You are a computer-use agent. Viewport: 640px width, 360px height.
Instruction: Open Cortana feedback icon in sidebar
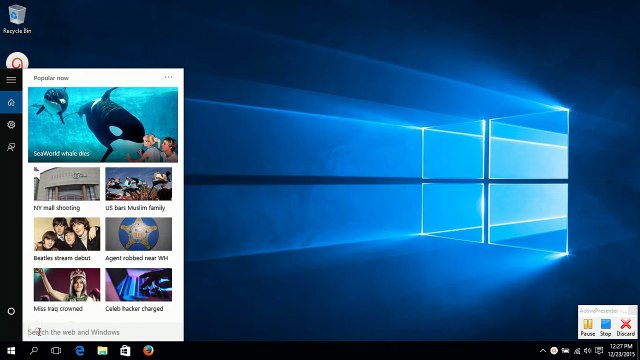point(11,147)
